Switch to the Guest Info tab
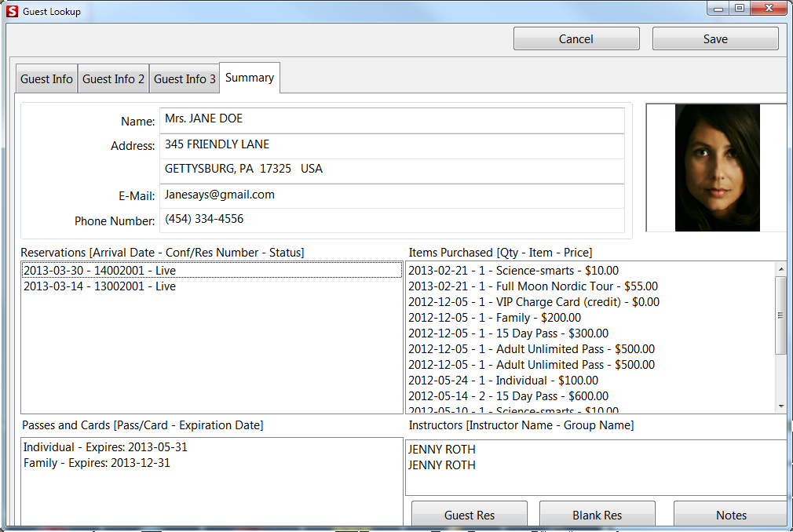 click(x=46, y=78)
